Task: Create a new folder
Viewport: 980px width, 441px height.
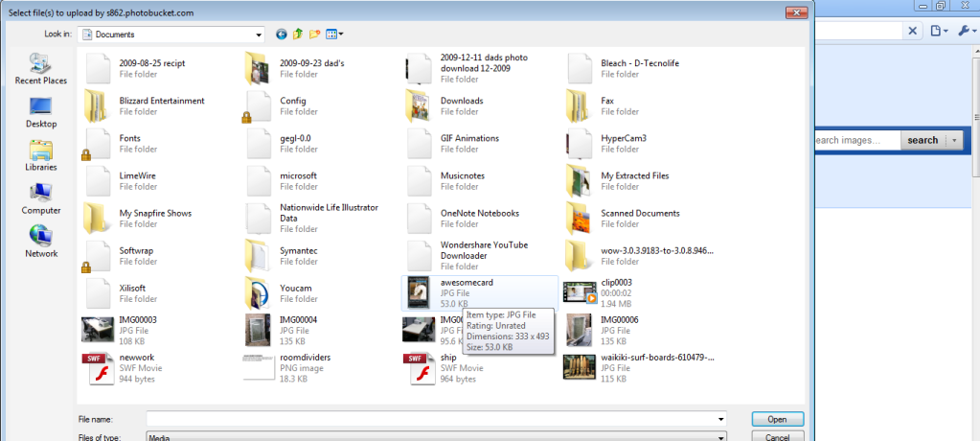Action: [314, 35]
